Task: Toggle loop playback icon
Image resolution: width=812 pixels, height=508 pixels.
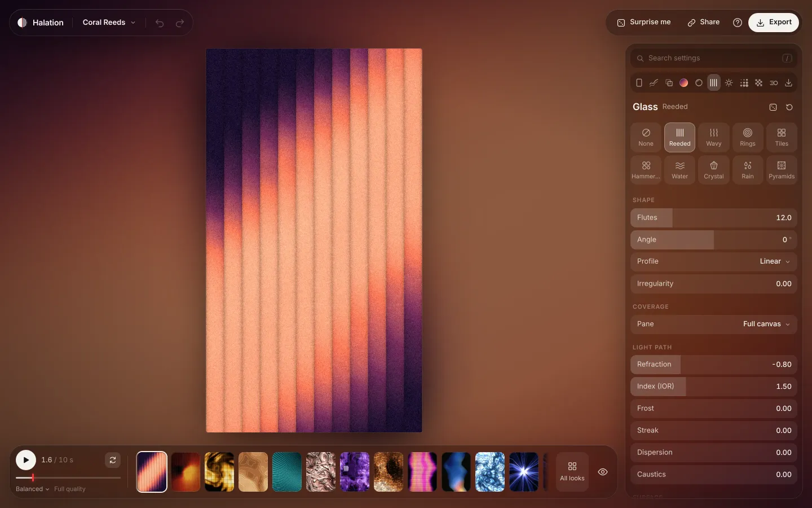Action: 113,460
